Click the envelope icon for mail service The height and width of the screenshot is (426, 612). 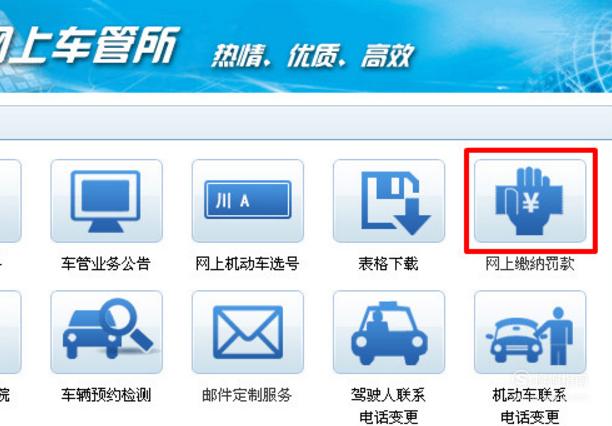coord(248,332)
